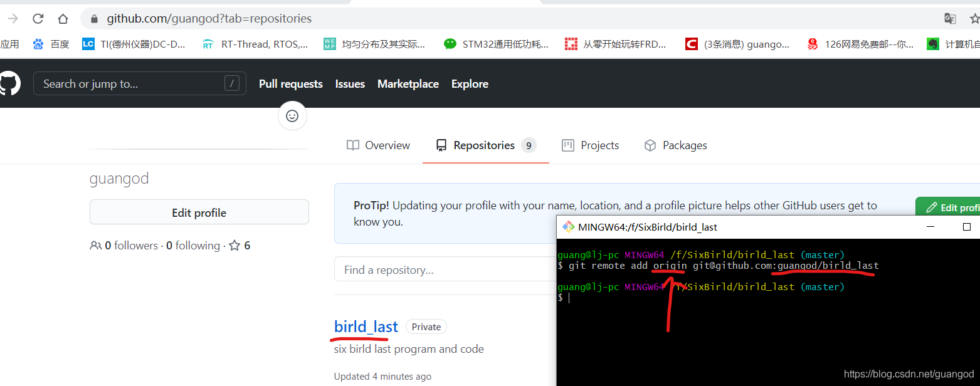This screenshot has height=386, width=980.
Task: Open the RT-Thread, RTOS bookmark
Action: point(255,44)
